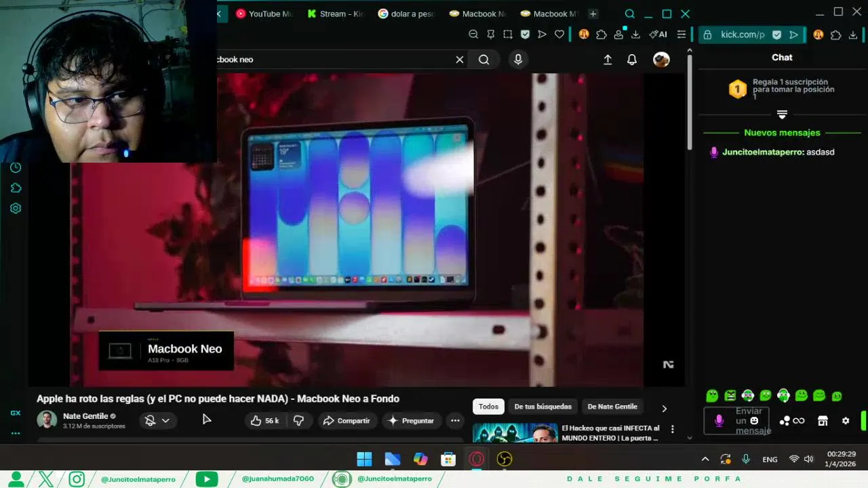Open the AI button in browser toolbar

658,35
